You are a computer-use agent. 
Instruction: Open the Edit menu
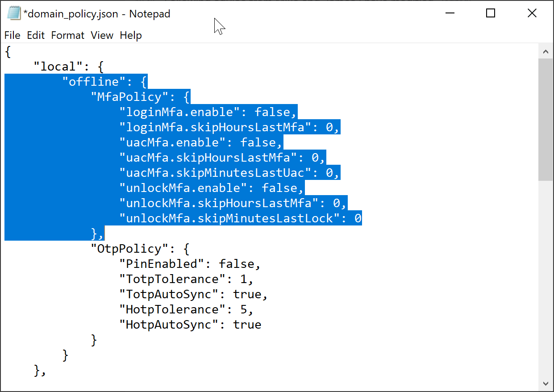[36, 35]
